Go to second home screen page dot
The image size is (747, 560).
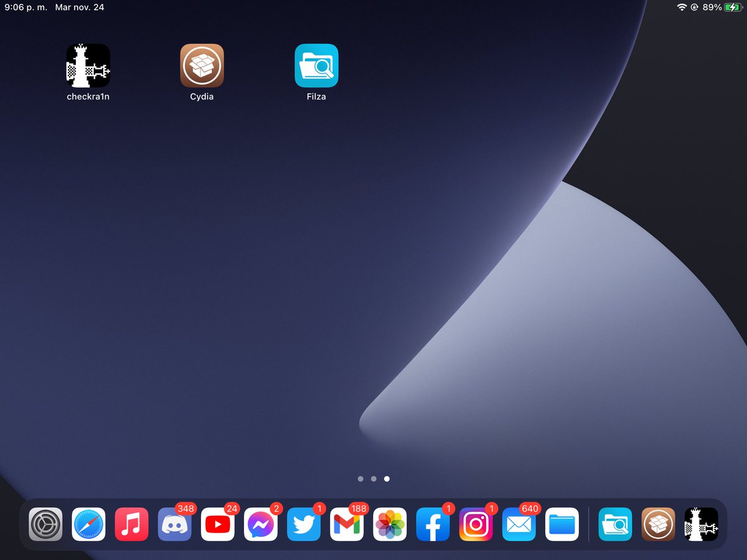point(374,479)
